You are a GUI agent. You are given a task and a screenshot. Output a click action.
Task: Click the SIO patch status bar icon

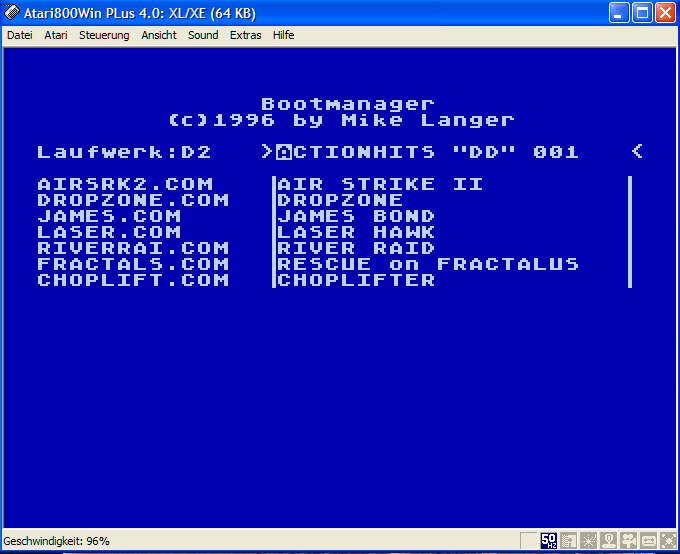(x=569, y=541)
